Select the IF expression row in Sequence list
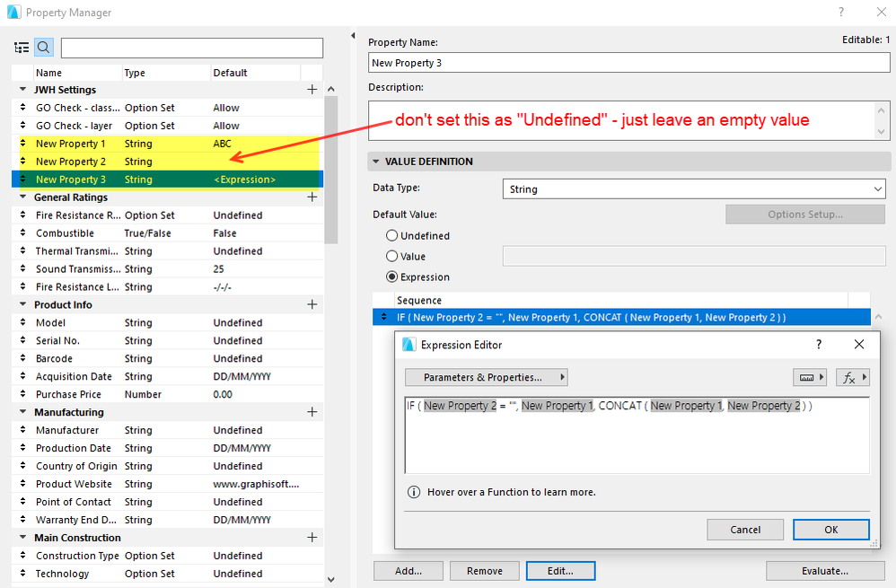The height and width of the screenshot is (588, 896). coord(621,317)
